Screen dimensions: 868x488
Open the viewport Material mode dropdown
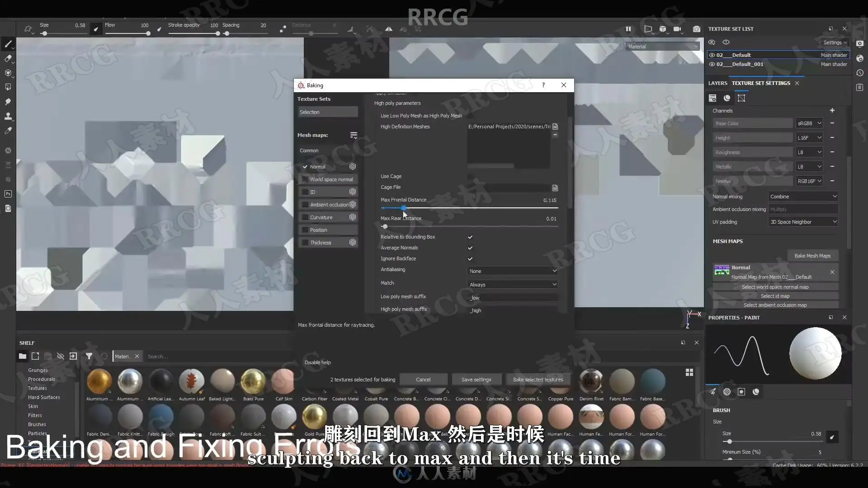(x=663, y=47)
